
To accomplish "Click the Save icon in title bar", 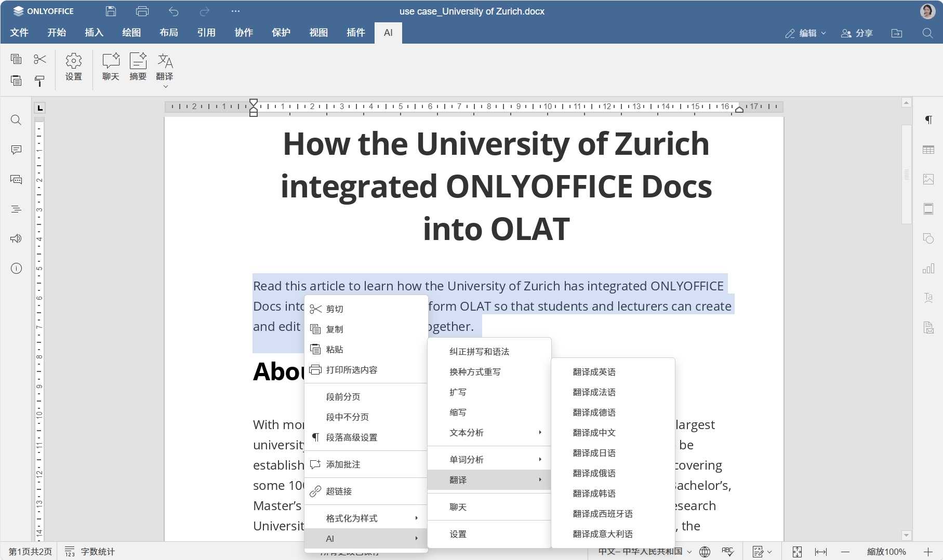I will point(111,11).
